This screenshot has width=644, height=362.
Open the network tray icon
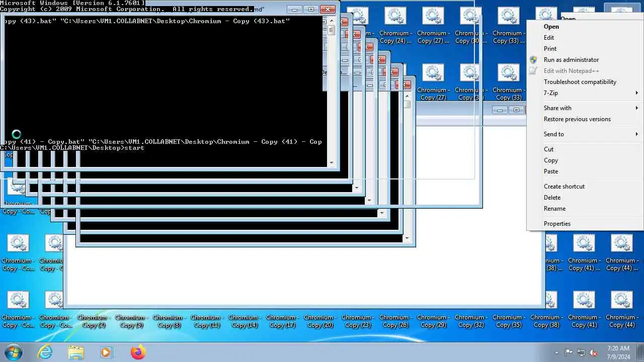(x=581, y=352)
